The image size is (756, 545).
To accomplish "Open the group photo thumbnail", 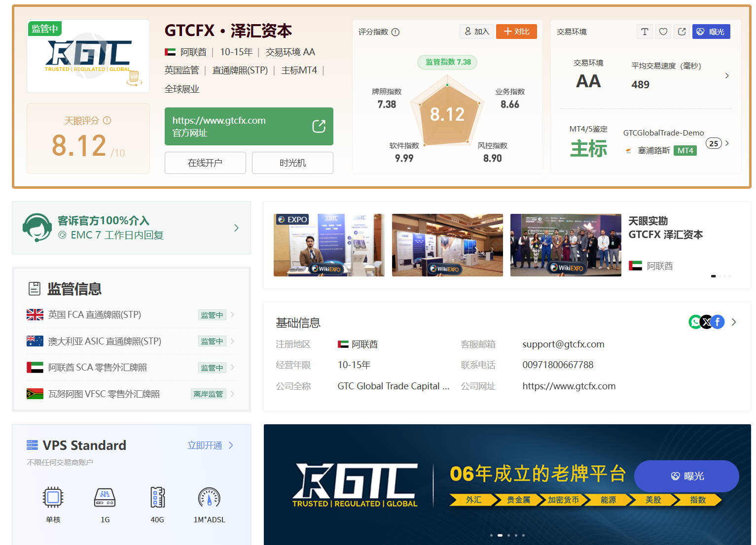I will [566, 245].
